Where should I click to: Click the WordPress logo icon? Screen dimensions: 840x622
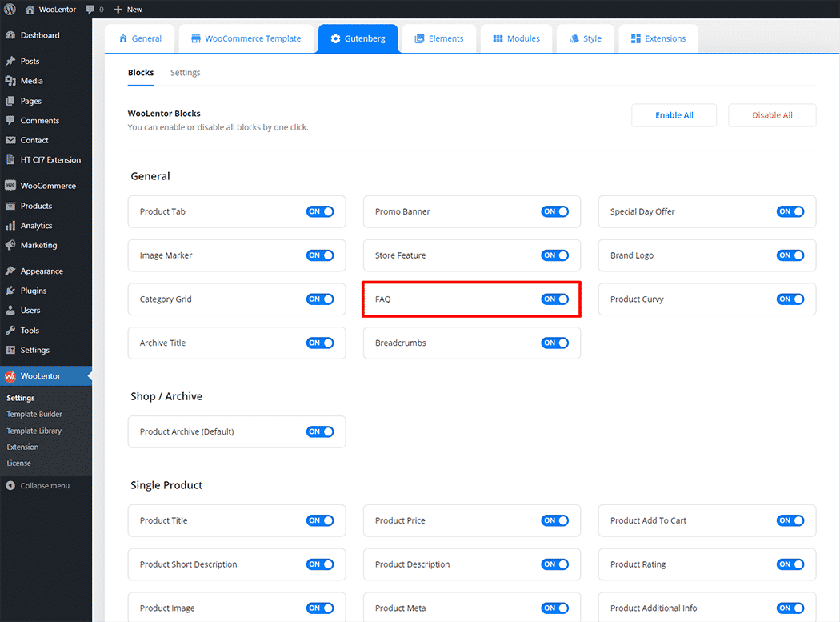[10, 9]
